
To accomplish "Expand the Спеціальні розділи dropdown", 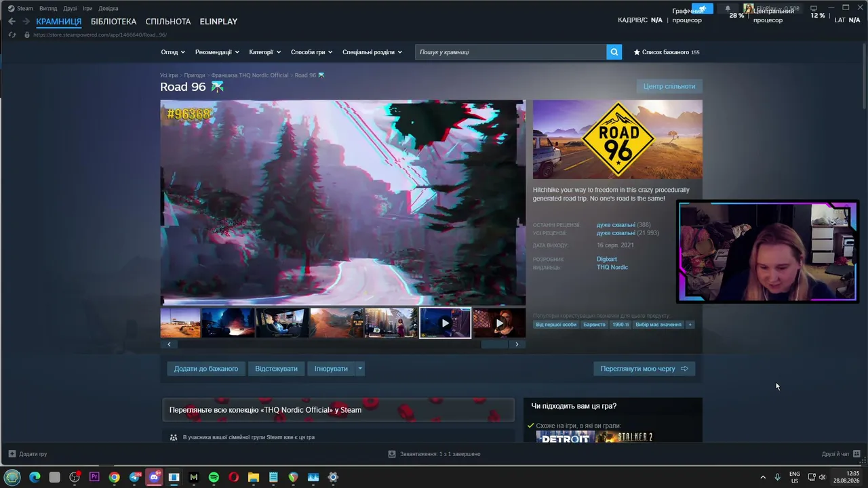I will tap(372, 52).
